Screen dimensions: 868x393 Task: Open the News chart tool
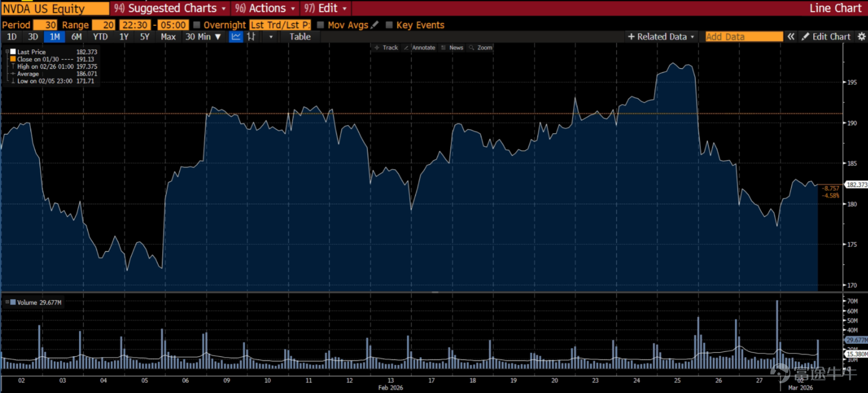coord(452,48)
